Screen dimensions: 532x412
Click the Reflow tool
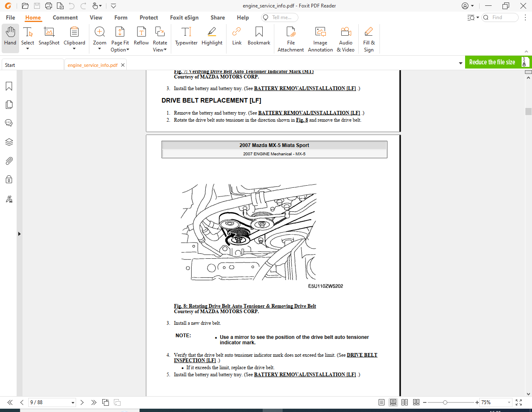click(x=141, y=37)
